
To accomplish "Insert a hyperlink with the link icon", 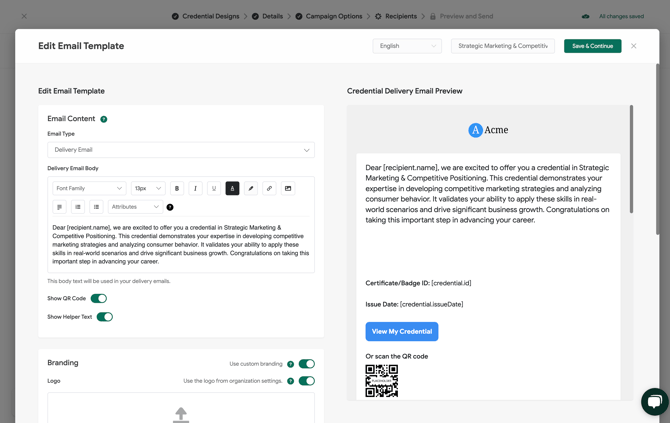I will (269, 188).
